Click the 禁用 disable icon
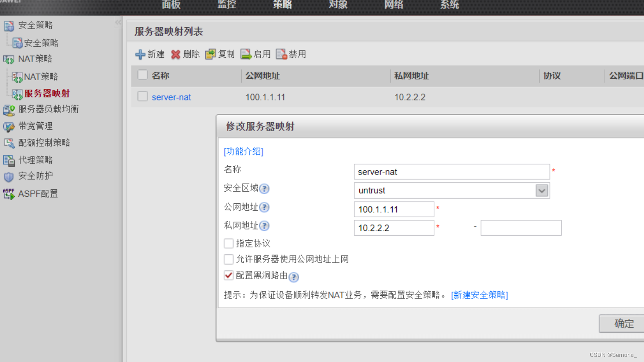The image size is (644, 362). pyautogui.click(x=281, y=54)
